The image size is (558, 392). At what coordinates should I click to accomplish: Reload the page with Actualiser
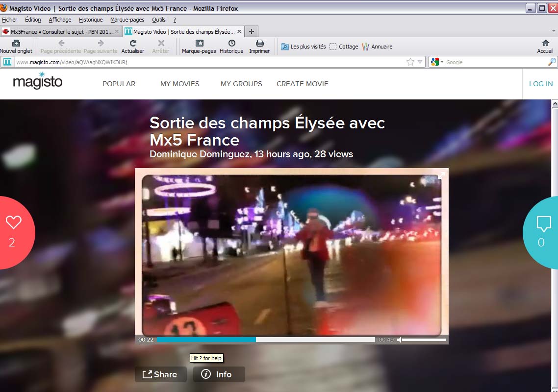(x=133, y=47)
